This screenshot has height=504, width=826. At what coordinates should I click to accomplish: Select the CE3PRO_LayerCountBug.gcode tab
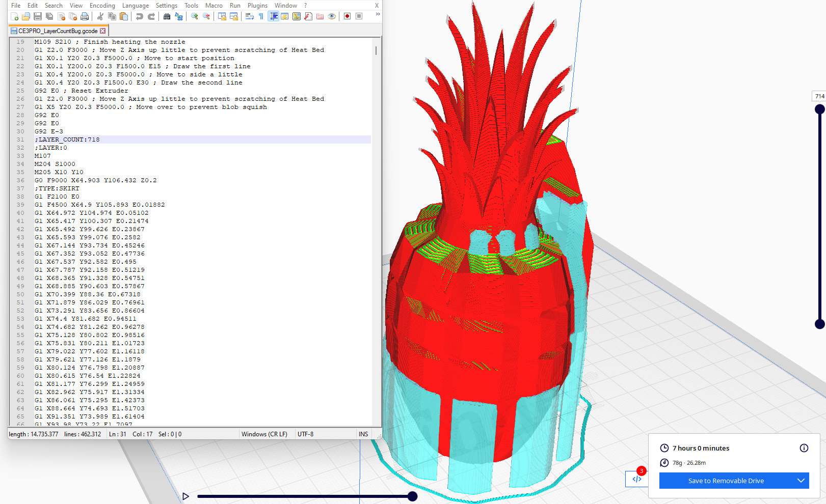[x=56, y=31]
